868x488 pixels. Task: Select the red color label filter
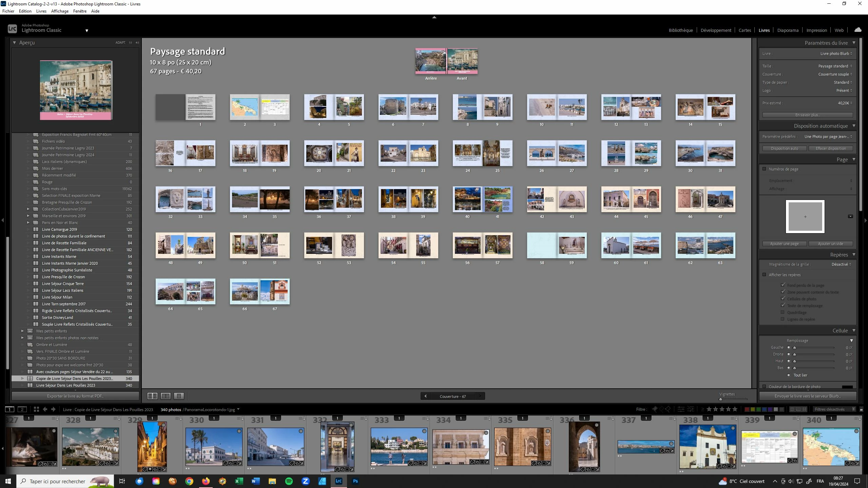tap(747, 409)
